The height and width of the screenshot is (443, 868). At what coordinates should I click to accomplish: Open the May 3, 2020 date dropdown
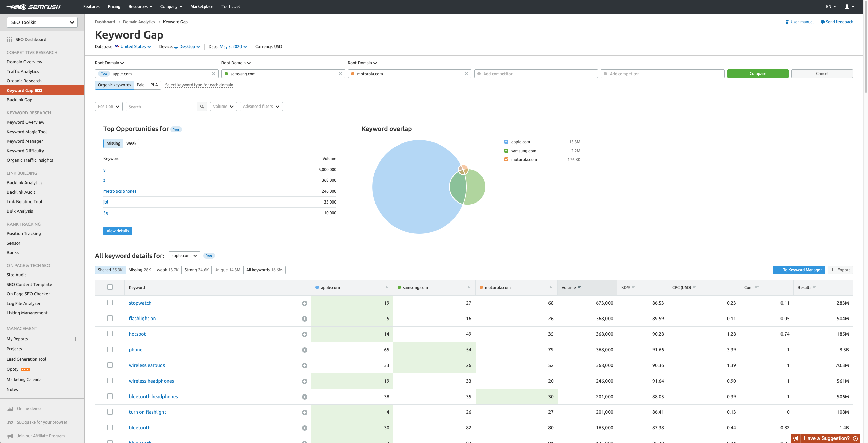(233, 47)
